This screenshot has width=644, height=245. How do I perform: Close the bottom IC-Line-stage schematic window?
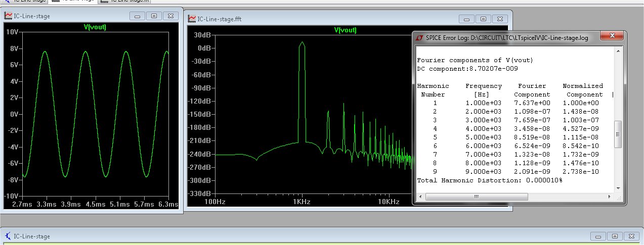pyautogui.click(x=631, y=236)
